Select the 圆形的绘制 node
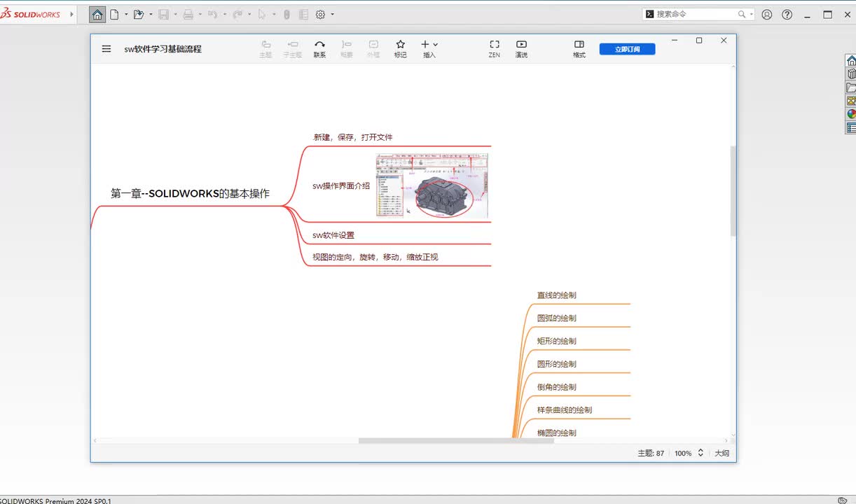The width and height of the screenshot is (856, 504). [557, 364]
